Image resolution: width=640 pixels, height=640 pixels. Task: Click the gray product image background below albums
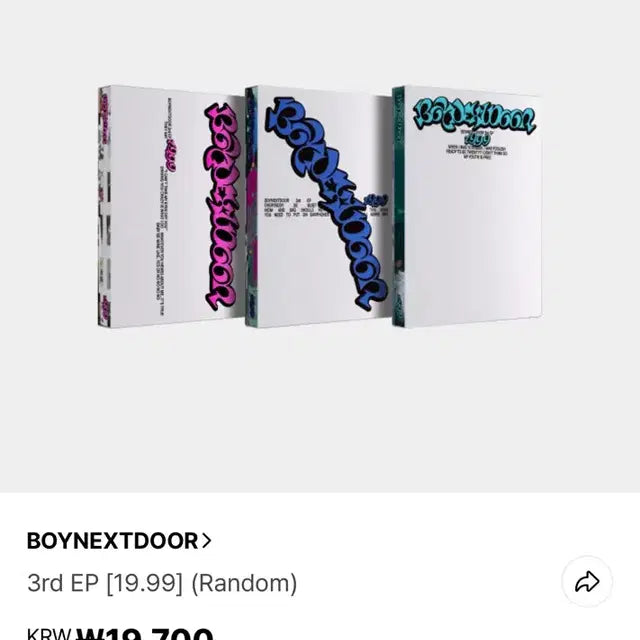(x=320, y=408)
